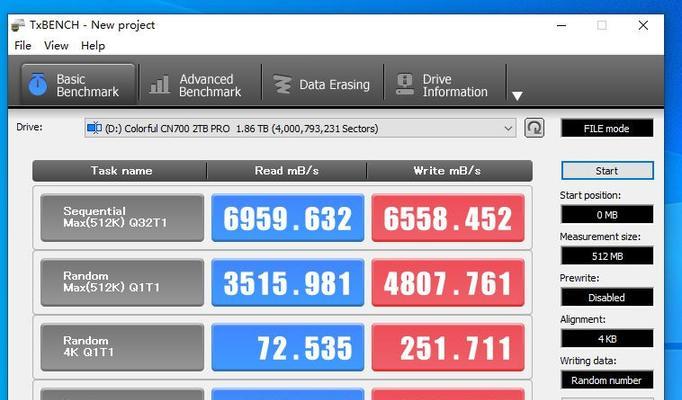Open the Help menu
This screenshot has width=682, height=400.
click(93, 46)
